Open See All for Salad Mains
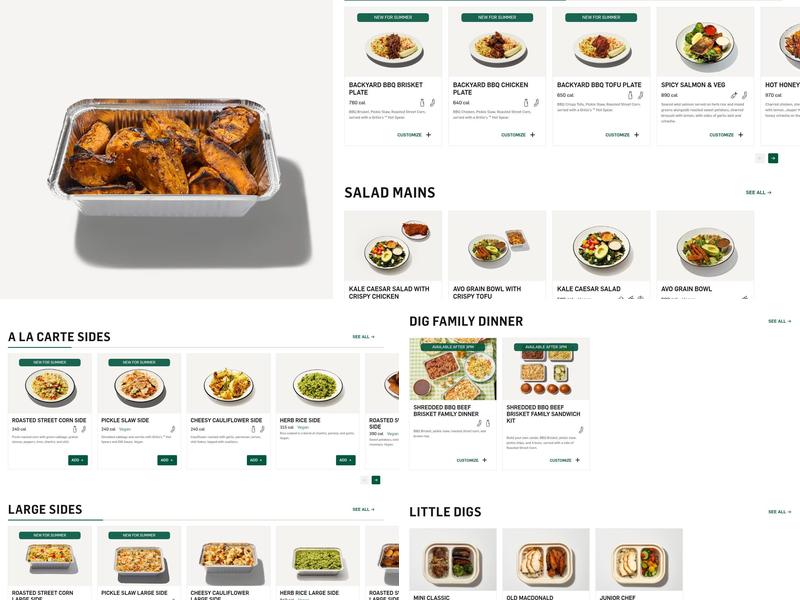The height and width of the screenshot is (600, 800). point(758,192)
